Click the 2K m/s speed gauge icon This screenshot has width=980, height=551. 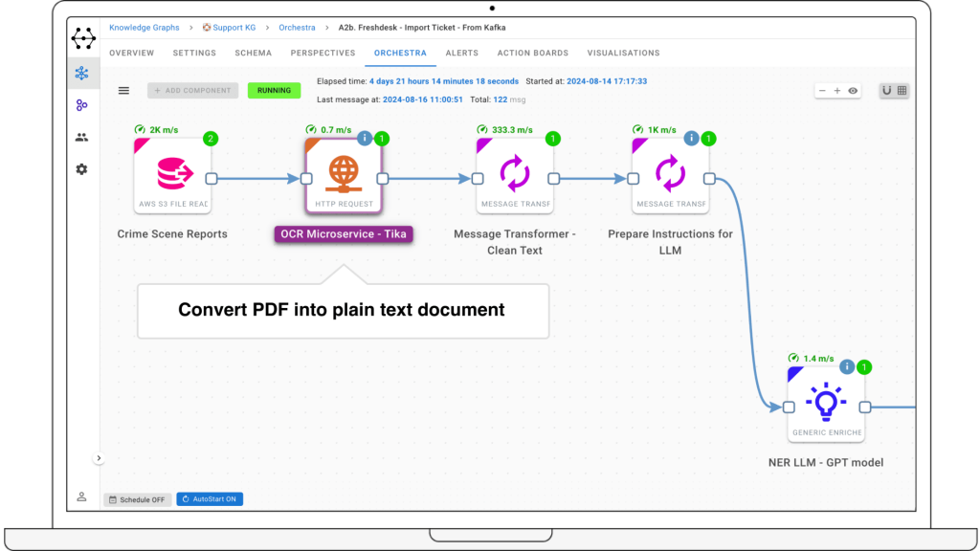coord(140,129)
